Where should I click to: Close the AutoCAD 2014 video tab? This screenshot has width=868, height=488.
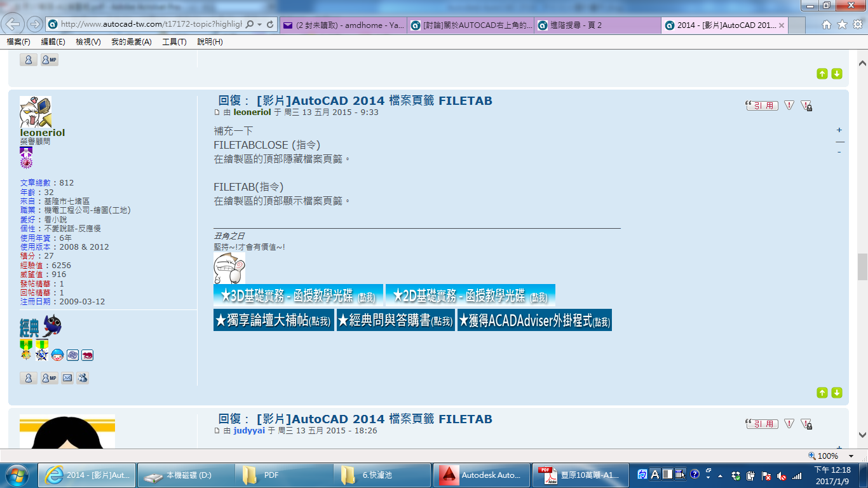(782, 25)
